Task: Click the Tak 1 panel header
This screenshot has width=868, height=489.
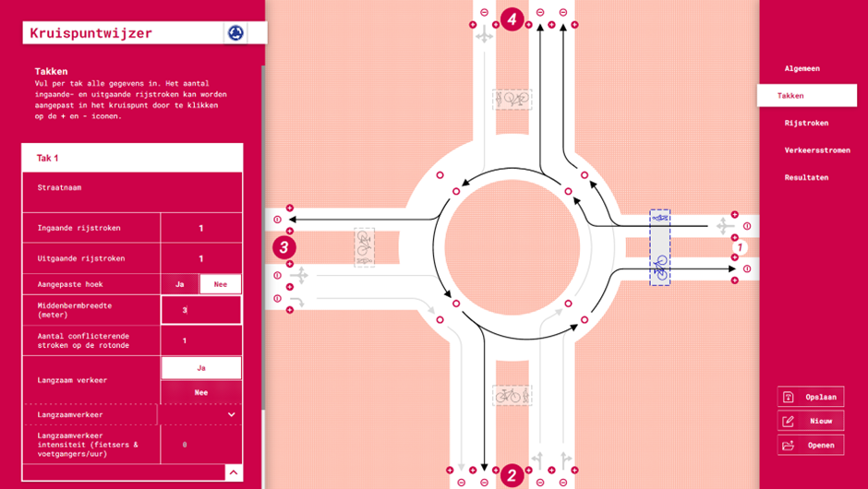Action: click(132, 158)
